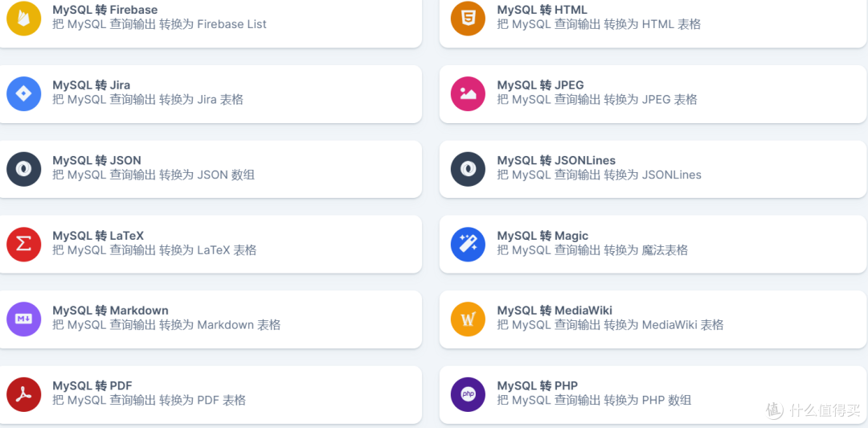Image resolution: width=868 pixels, height=428 pixels.
Task: Click description '转换为 Jira 表格'
Action: click(201, 100)
